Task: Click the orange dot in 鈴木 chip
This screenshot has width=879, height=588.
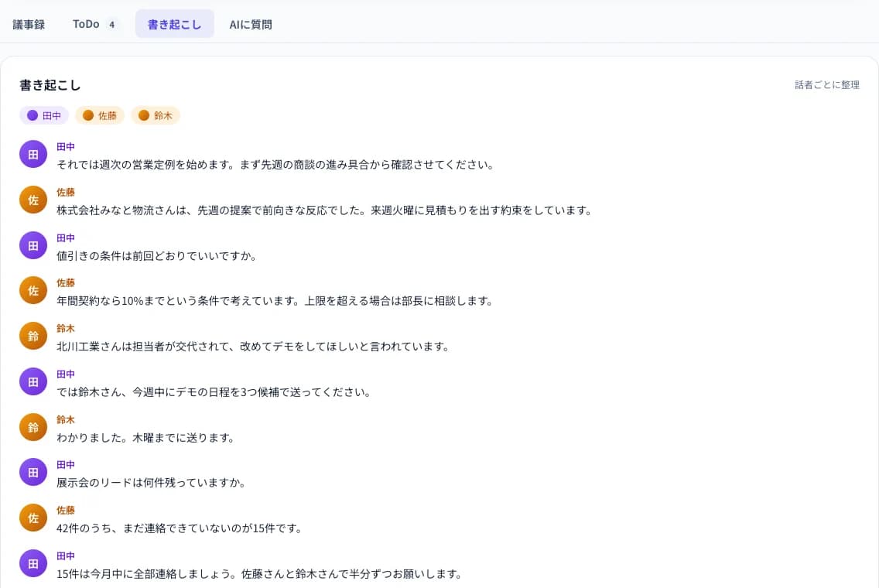Action: [x=143, y=115]
